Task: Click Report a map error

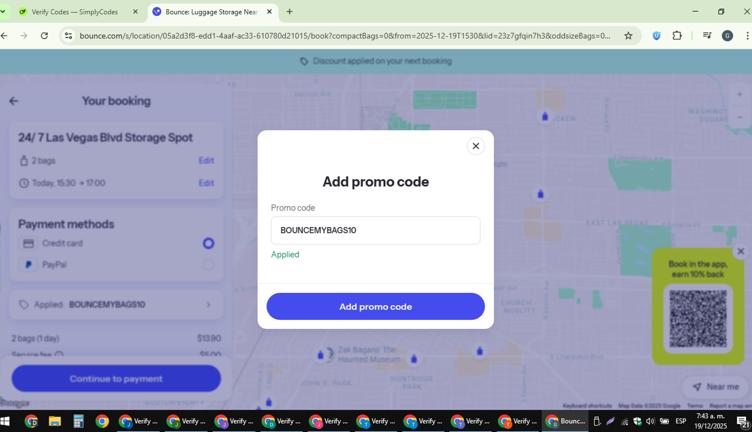Action: [x=729, y=406]
